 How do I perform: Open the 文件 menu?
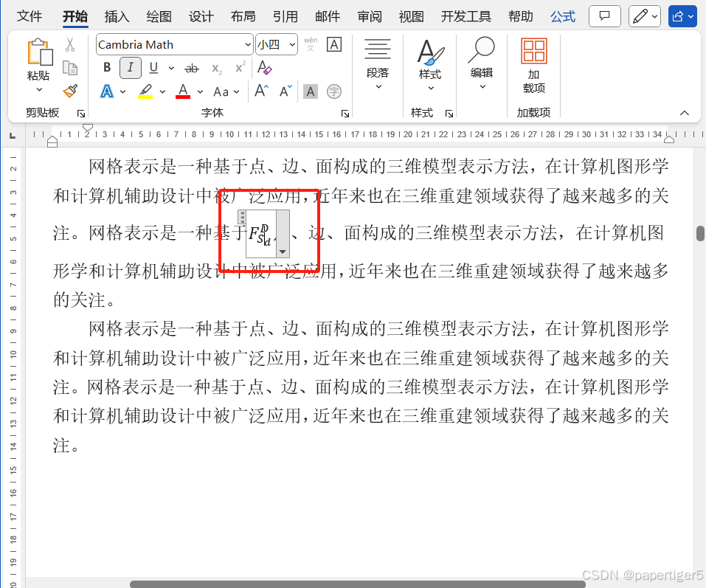(x=30, y=17)
